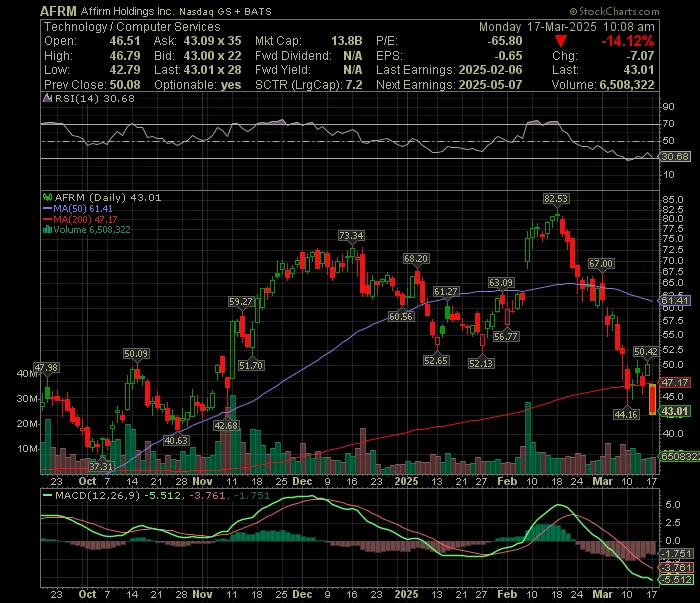Click the 51.70 low price label

[x=251, y=366]
